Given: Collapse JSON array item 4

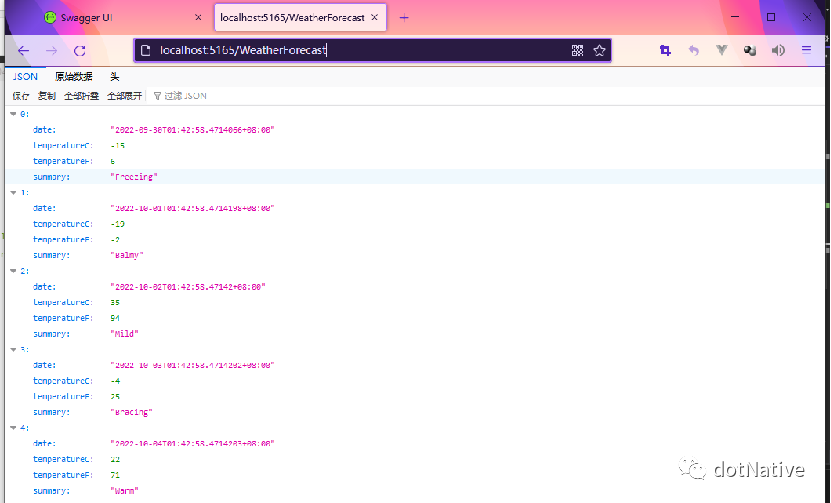Looking at the screenshot, I should pyautogui.click(x=13, y=428).
